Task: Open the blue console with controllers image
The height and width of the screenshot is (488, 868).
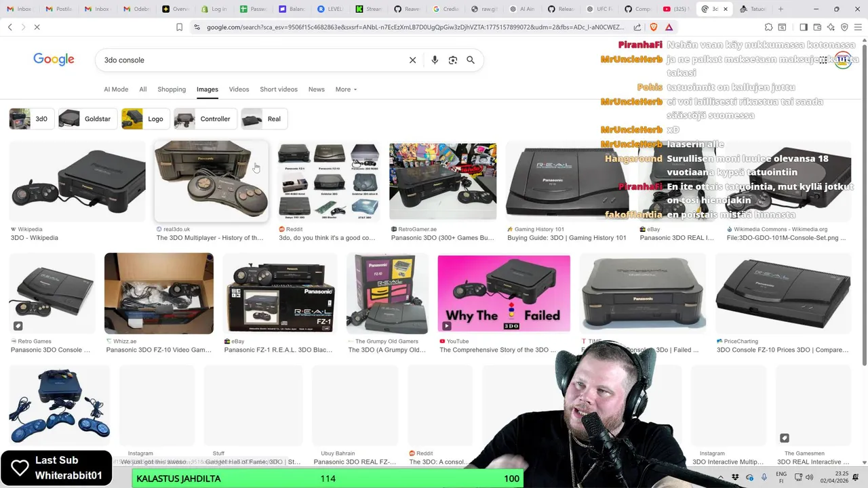Action: [x=60, y=405]
